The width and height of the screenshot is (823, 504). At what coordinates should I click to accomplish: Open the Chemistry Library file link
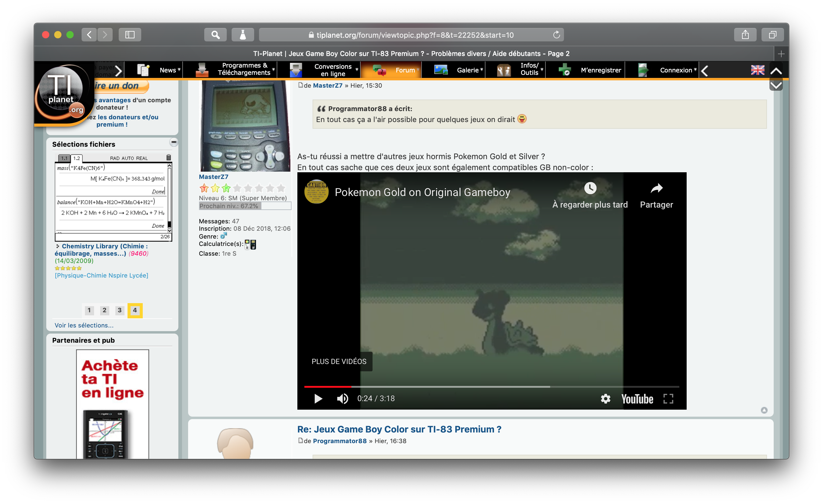click(101, 250)
